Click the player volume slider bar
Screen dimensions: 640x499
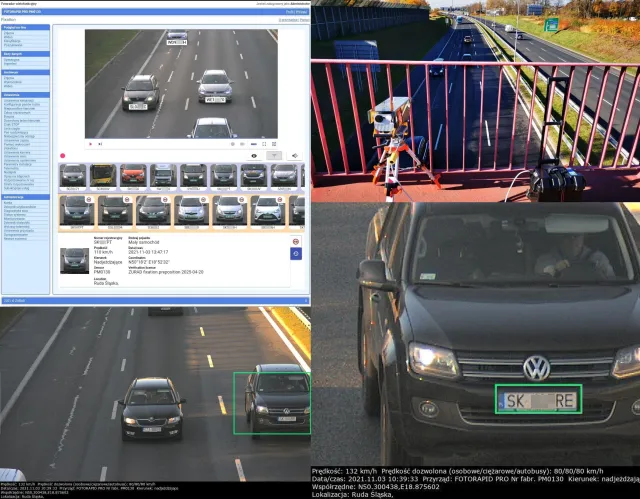tap(253, 144)
